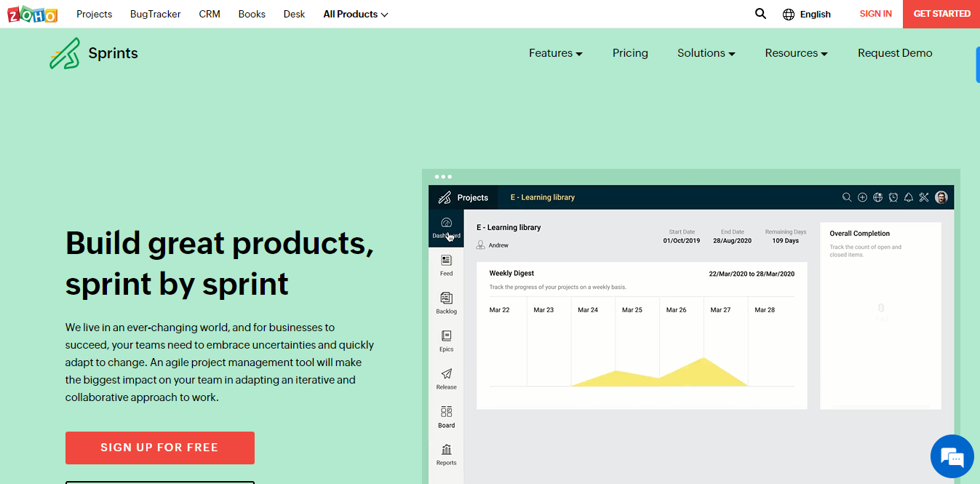
Task: Click the Mar 22 column label
Action: (x=500, y=310)
